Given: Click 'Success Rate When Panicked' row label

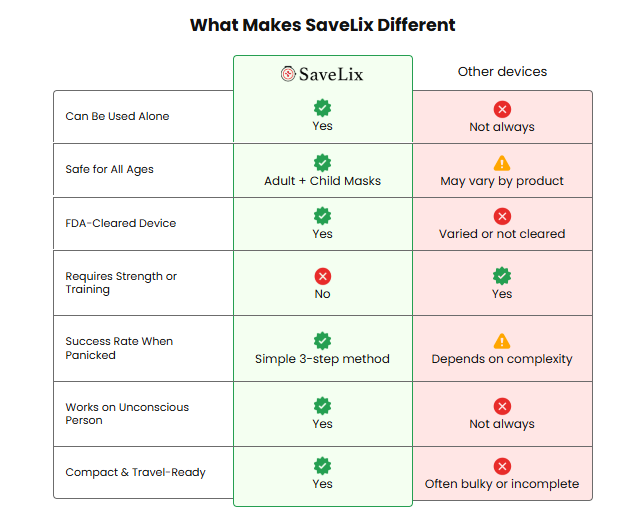Looking at the screenshot, I should [x=119, y=348].
